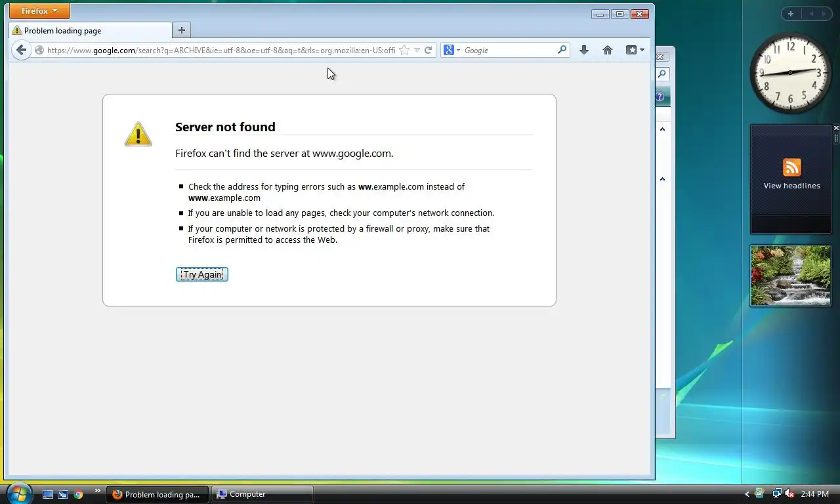
Task: Open the waterfall slideshow gadget picture
Action: coord(790,275)
